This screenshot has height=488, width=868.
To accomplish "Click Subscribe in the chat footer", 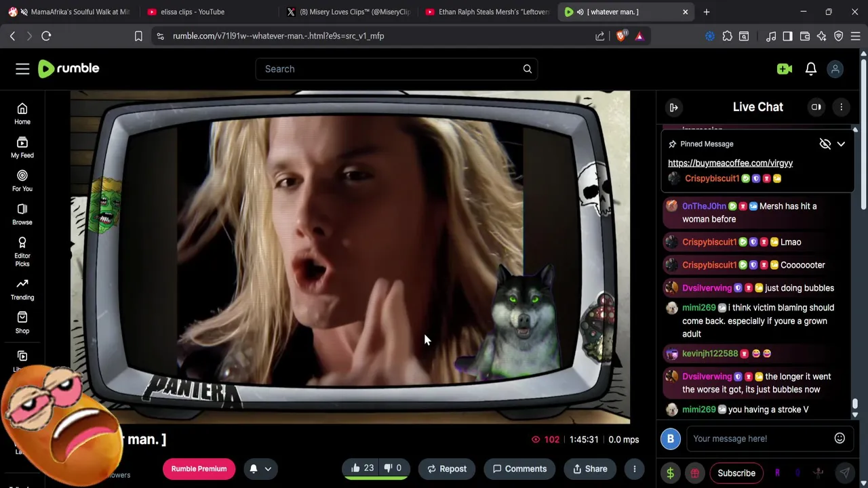I will pyautogui.click(x=736, y=473).
